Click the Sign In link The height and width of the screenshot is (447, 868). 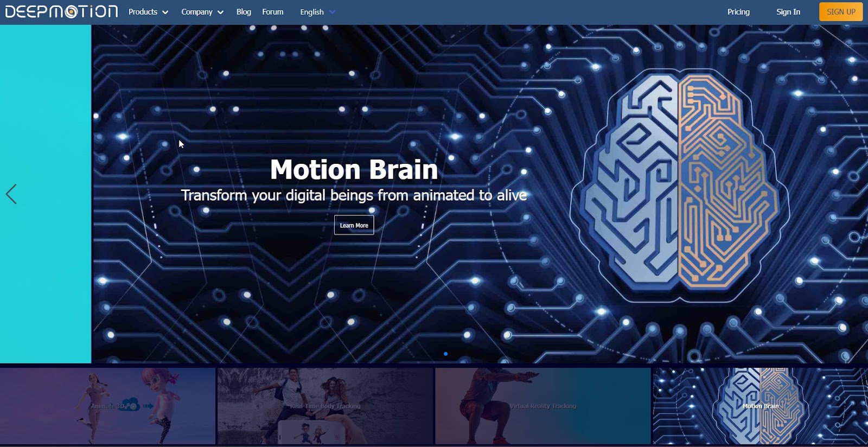pyautogui.click(x=788, y=12)
